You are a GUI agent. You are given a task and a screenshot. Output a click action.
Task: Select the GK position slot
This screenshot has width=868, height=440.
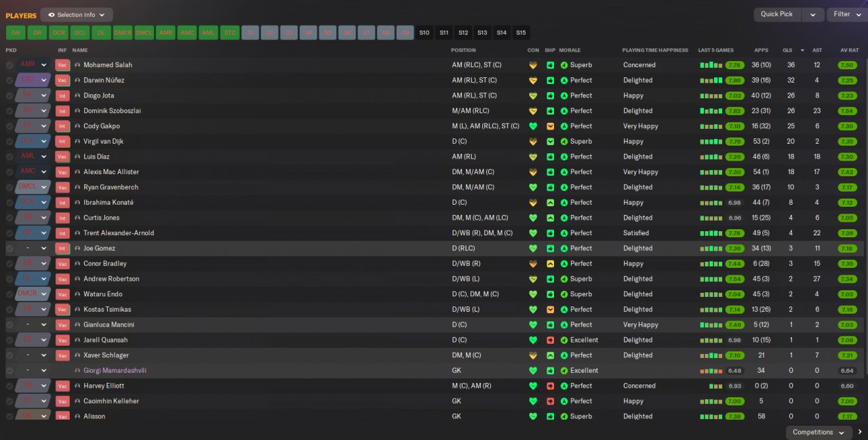tap(16, 33)
